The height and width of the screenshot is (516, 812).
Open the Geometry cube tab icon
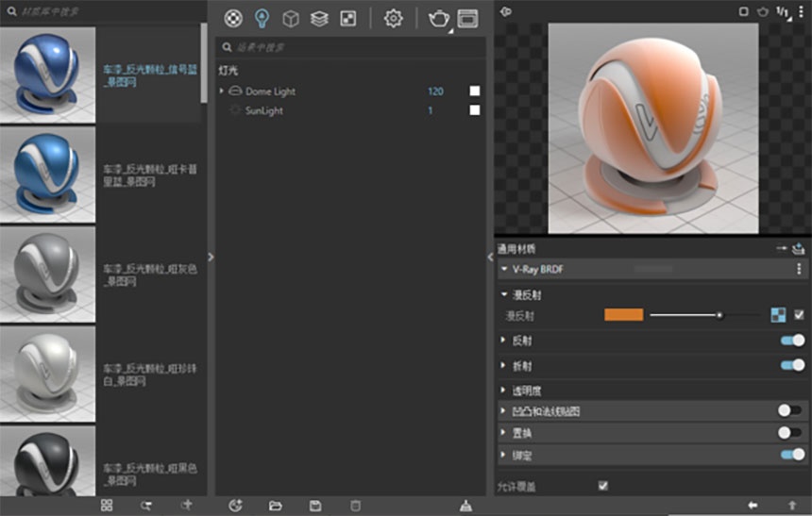tap(291, 19)
